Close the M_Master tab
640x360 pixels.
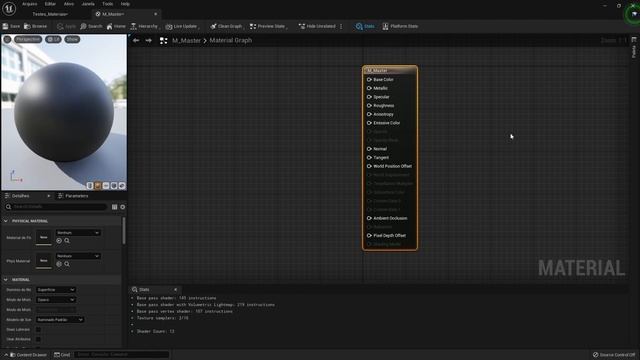156,14
